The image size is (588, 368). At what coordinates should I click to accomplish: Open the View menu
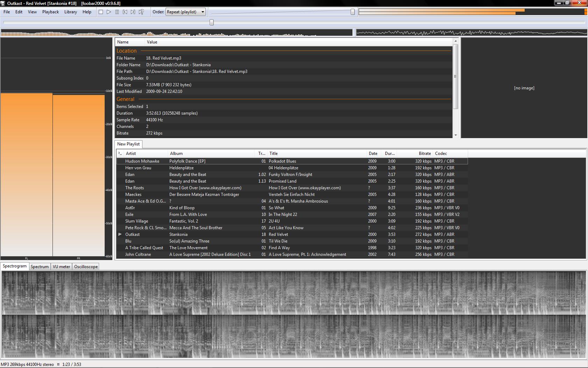[32, 12]
